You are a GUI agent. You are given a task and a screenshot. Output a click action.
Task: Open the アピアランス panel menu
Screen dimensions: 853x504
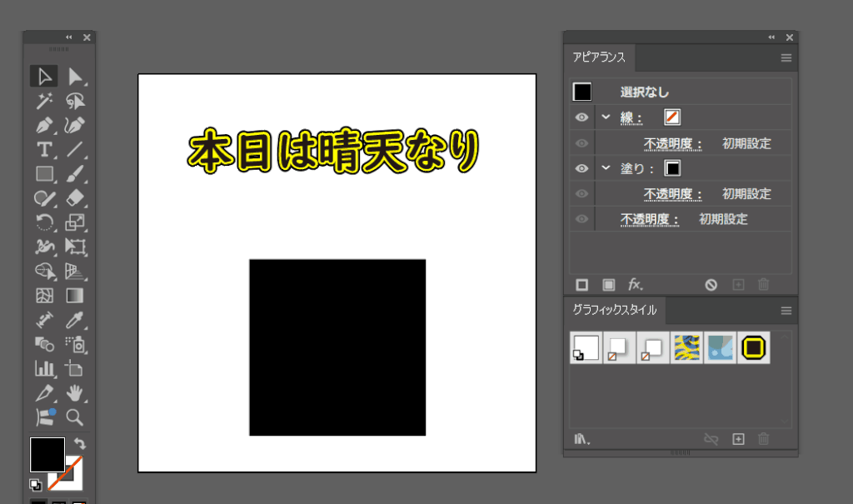pos(786,58)
